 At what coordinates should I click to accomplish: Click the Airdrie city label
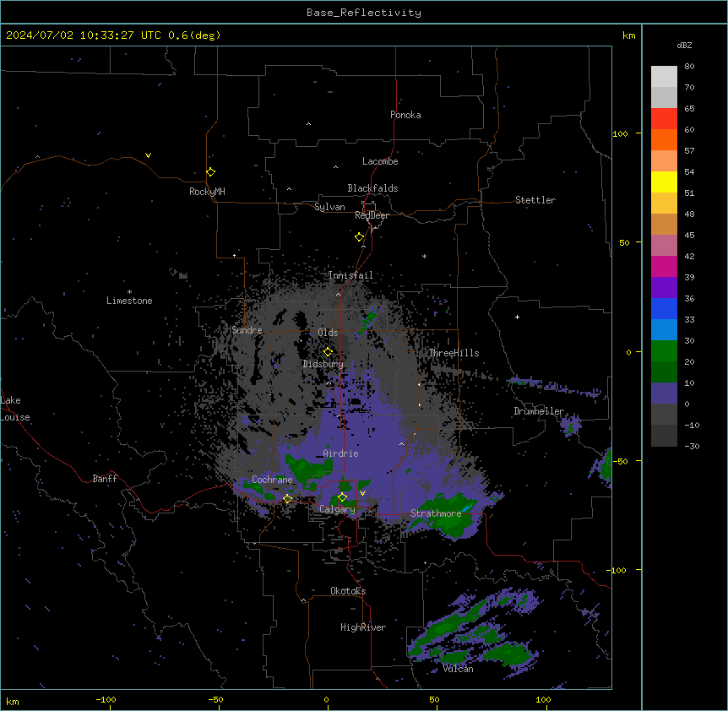point(341,453)
